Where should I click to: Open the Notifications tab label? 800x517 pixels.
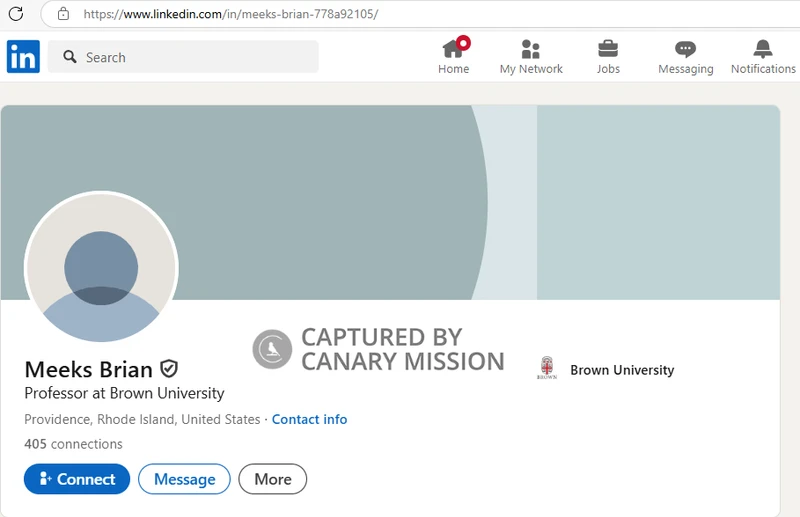763,69
